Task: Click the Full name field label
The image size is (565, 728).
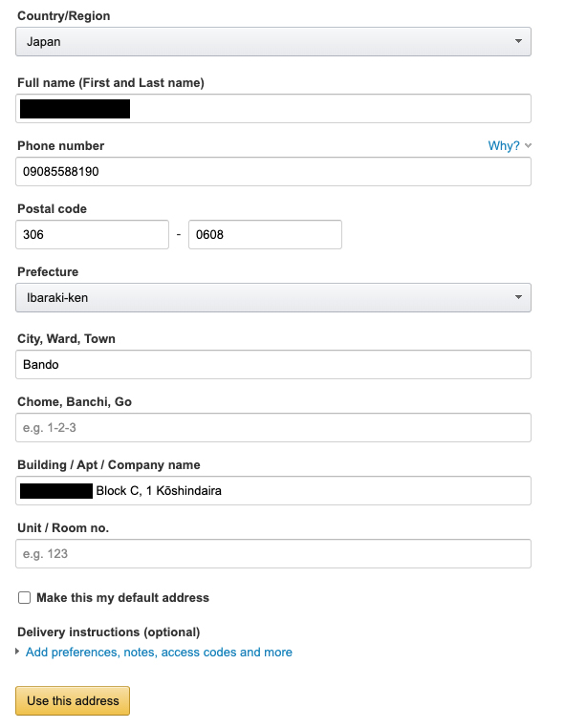Action: coord(111,83)
